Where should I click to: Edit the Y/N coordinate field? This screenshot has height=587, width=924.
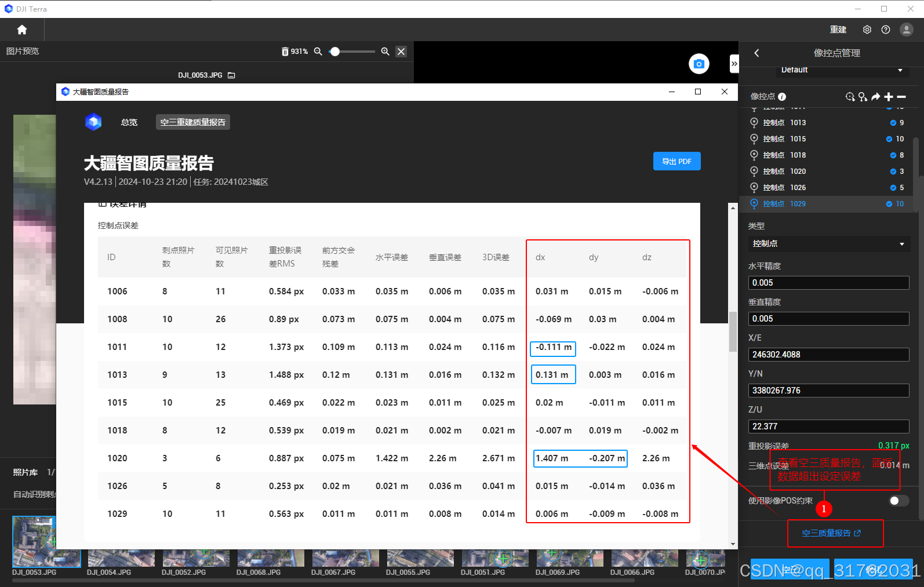coord(829,391)
